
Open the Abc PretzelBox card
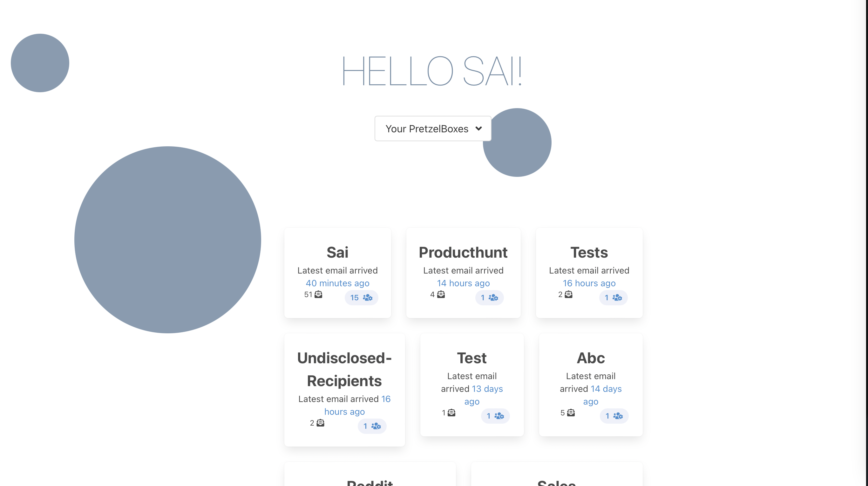point(590,358)
